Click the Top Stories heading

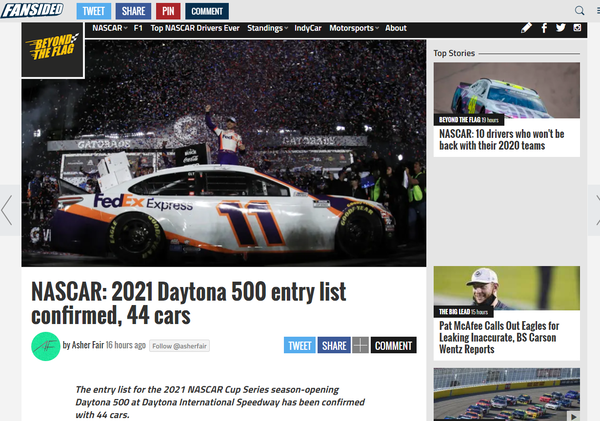[454, 53]
